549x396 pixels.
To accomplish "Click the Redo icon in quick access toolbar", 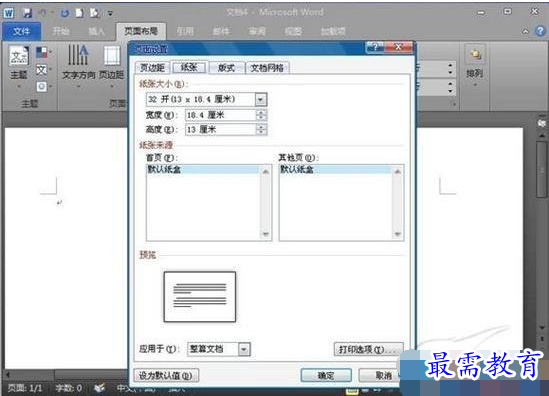I will click(65, 13).
